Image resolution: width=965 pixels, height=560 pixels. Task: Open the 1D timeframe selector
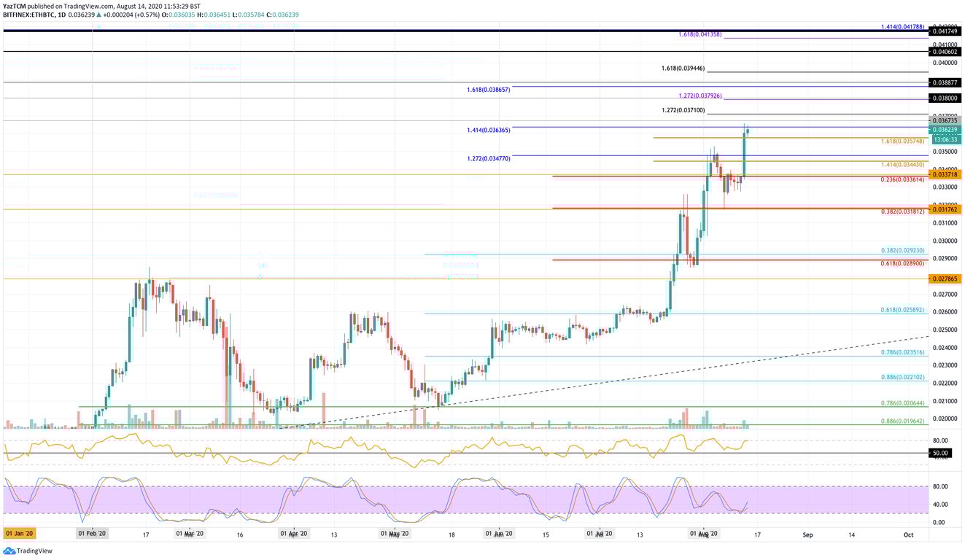[x=62, y=14]
